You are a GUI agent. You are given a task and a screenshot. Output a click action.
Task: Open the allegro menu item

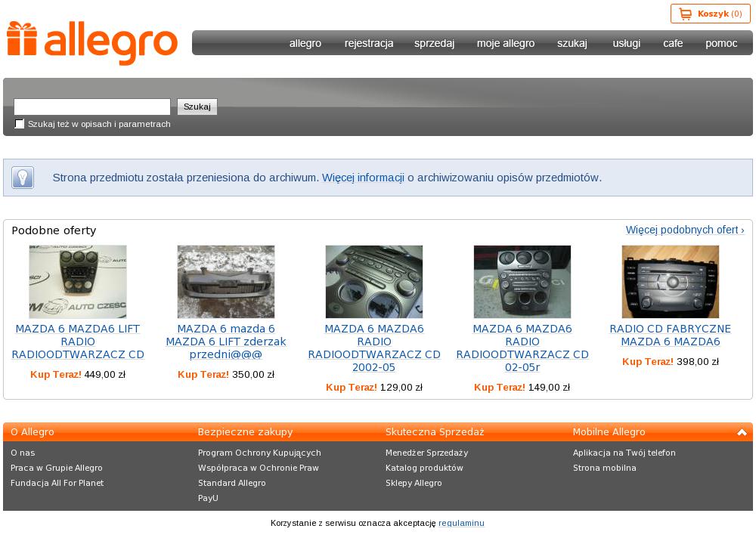coord(305,43)
